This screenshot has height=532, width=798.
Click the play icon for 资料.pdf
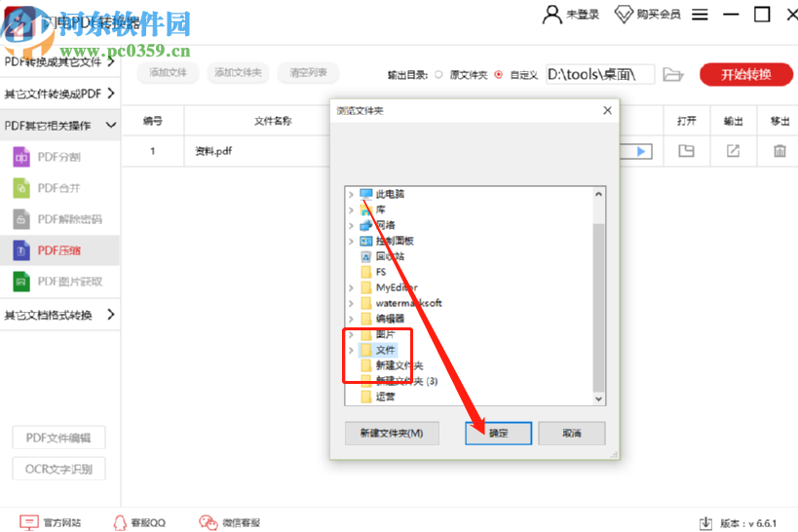coord(641,151)
